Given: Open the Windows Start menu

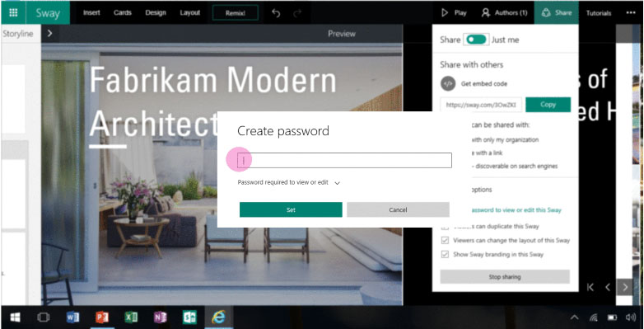Looking at the screenshot, I should tap(15, 317).
